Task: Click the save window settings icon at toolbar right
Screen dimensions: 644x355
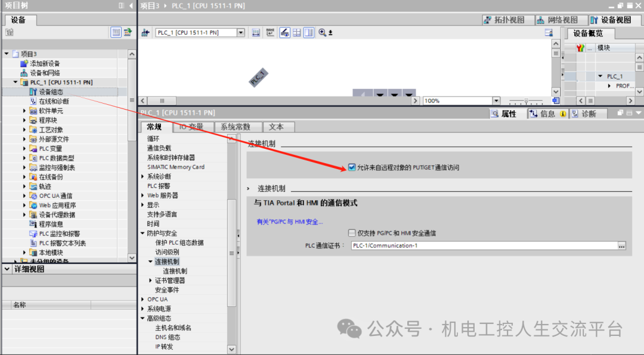Action: pos(549,32)
